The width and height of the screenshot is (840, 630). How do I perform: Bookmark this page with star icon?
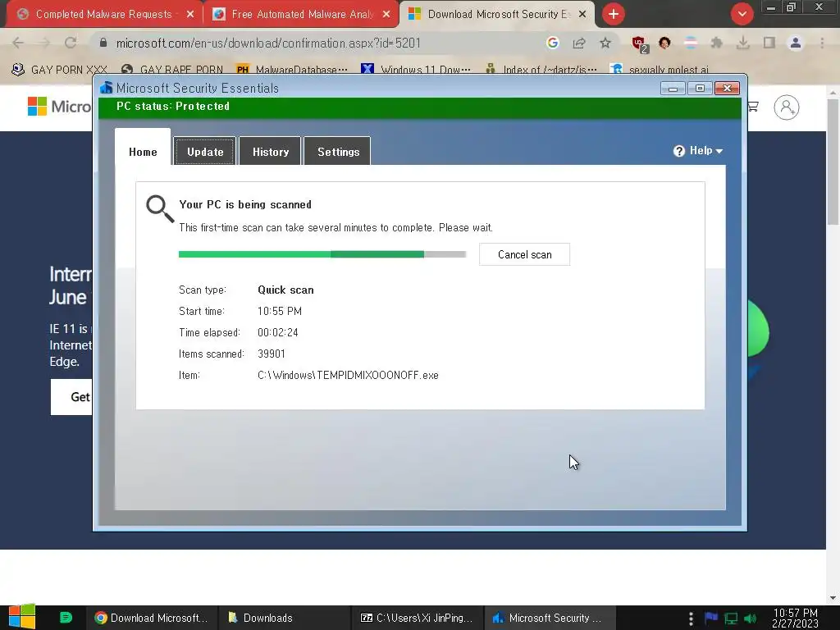605,43
